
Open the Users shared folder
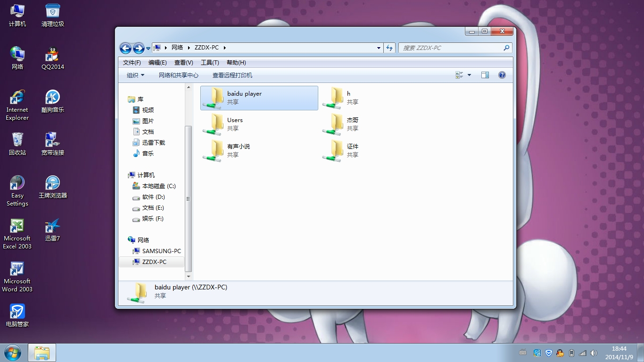coord(259,124)
